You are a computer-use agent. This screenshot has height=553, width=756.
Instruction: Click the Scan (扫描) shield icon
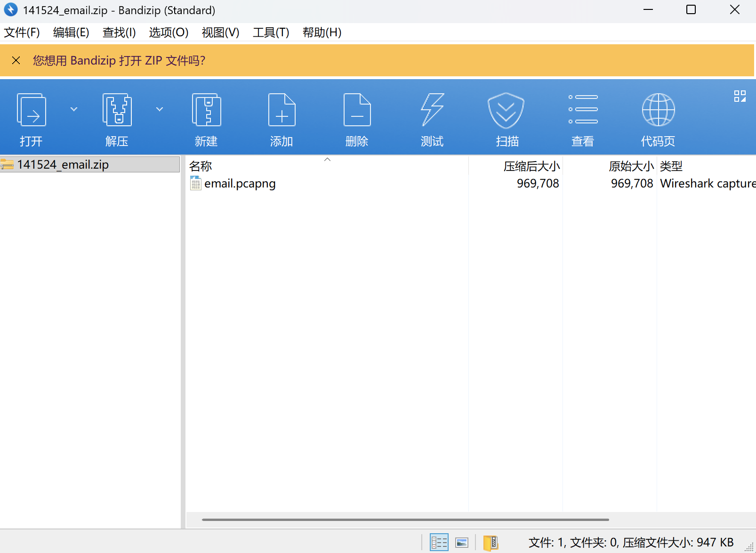point(506,111)
